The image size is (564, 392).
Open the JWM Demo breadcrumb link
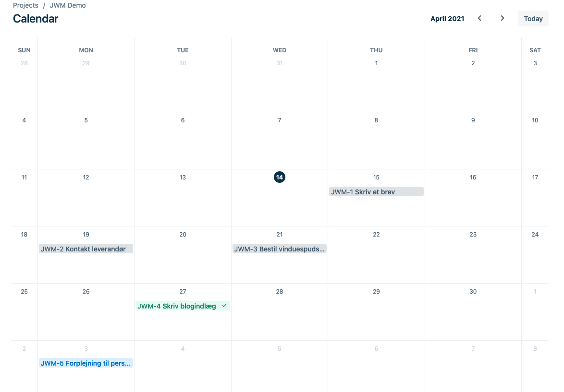[68, 5]
